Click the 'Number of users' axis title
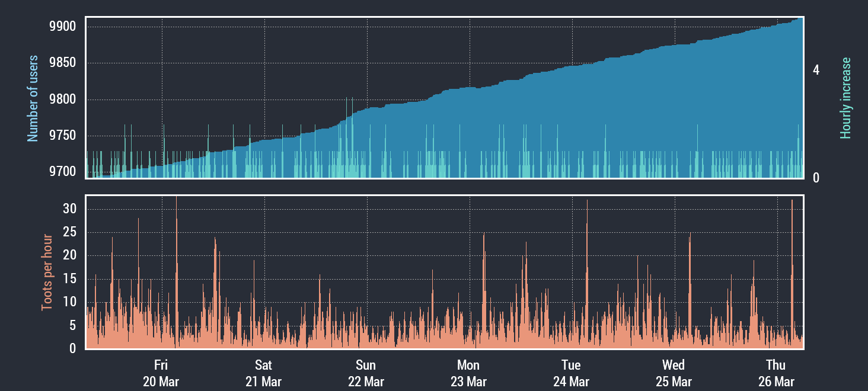The image size is (868, 391). point(33,98)
